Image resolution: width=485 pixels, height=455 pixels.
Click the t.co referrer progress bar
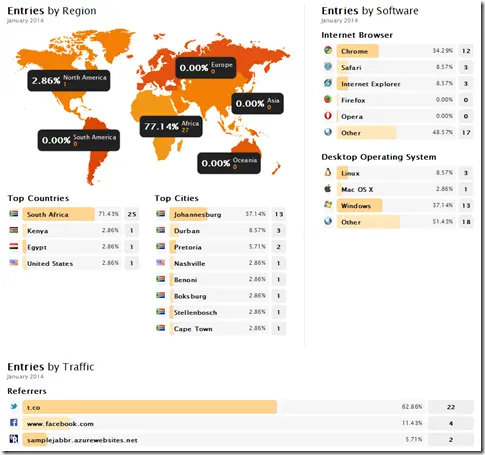[x=150, y=407]
